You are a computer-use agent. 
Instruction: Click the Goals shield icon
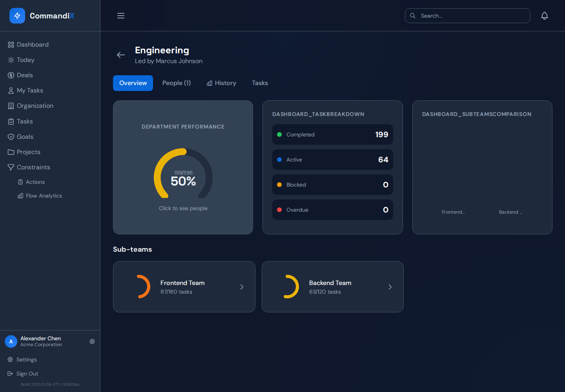pyautogui.click(x=11, y=137)
